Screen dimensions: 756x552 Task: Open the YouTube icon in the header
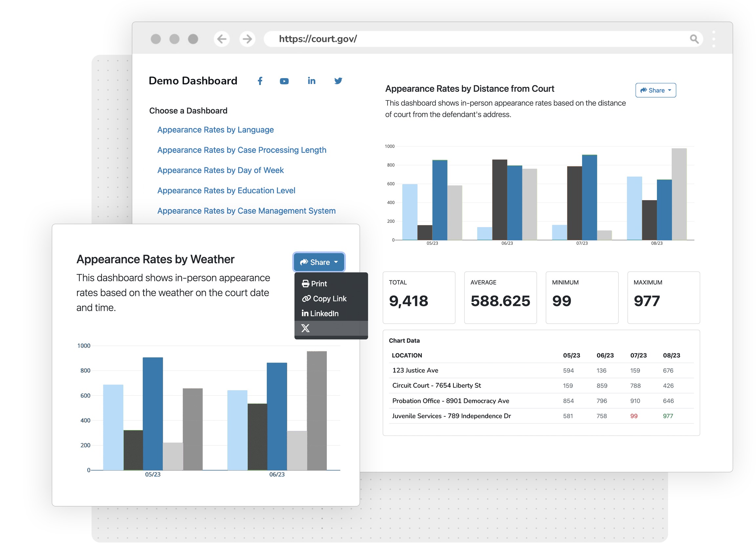point(284,81)
